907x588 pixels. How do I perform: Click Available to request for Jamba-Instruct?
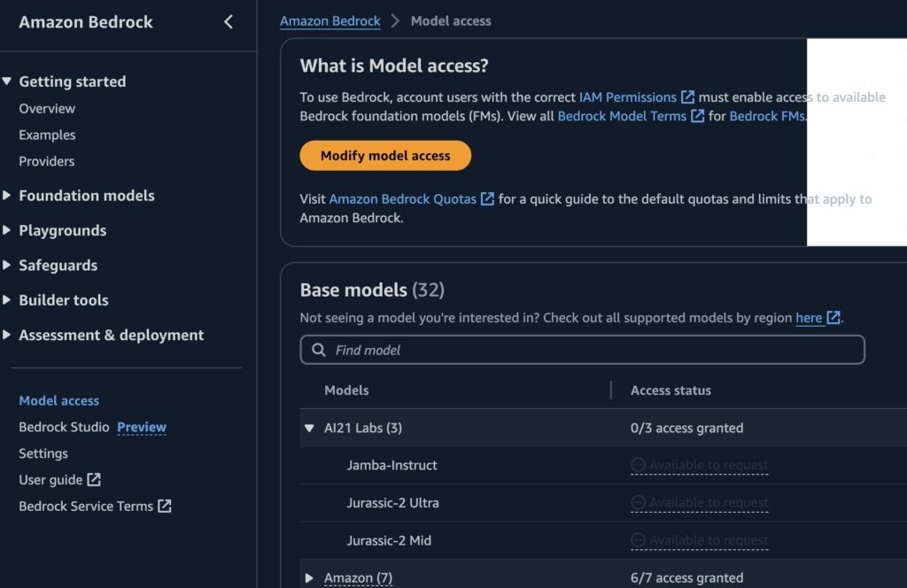point(700,465)
